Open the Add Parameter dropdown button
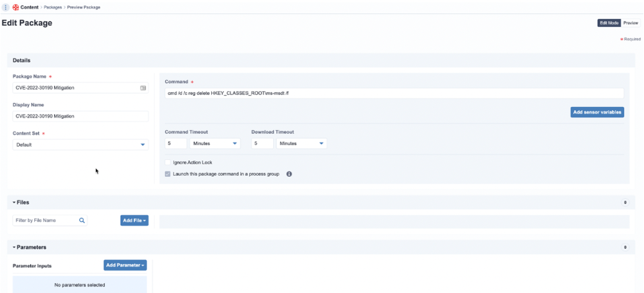The width and height of the screenshot is (644, 293). coord(125,265)
